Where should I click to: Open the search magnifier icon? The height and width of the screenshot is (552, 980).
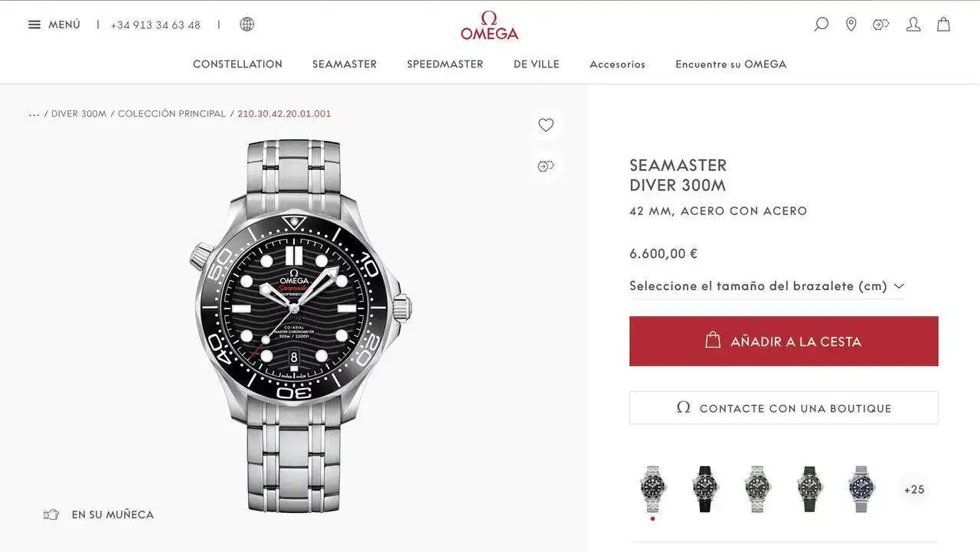pos(821,24)
